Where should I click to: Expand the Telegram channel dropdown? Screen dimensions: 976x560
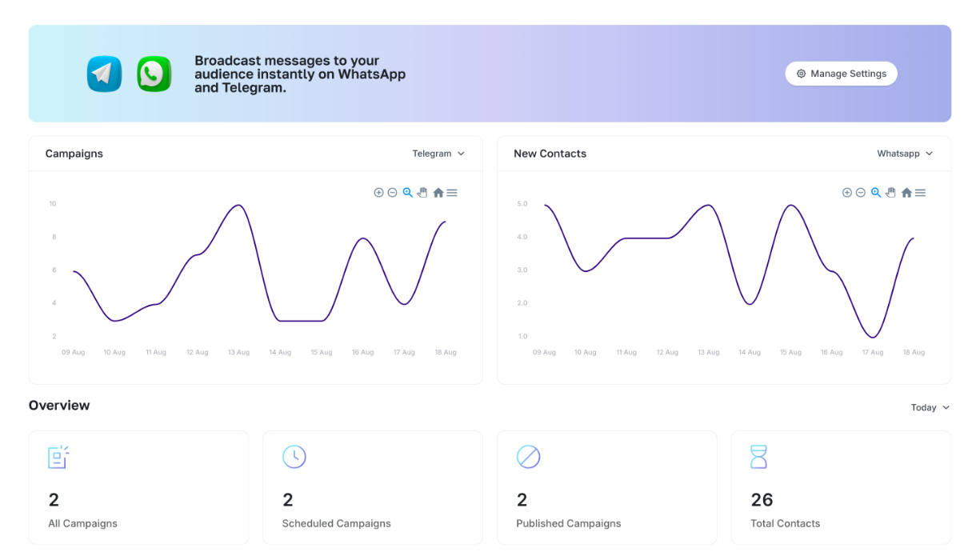438,154
